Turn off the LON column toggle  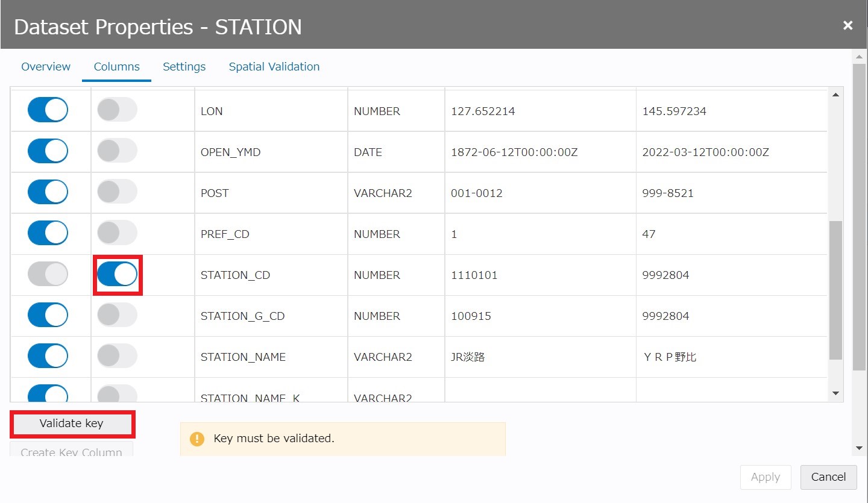coord(48,111)
